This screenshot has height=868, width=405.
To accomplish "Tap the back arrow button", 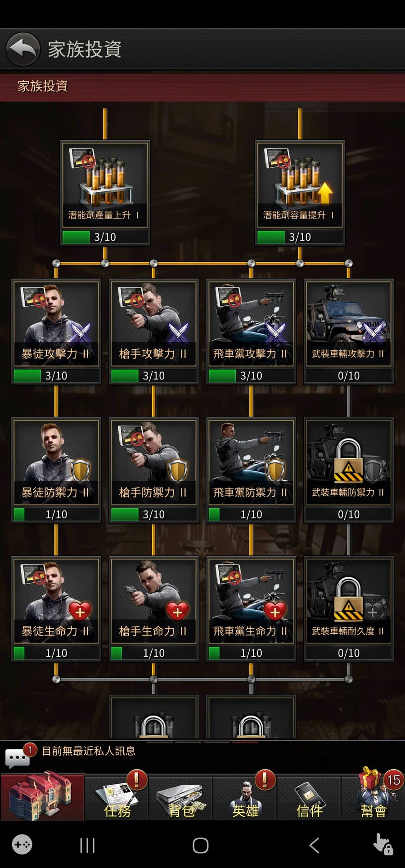I will (23, 49).
